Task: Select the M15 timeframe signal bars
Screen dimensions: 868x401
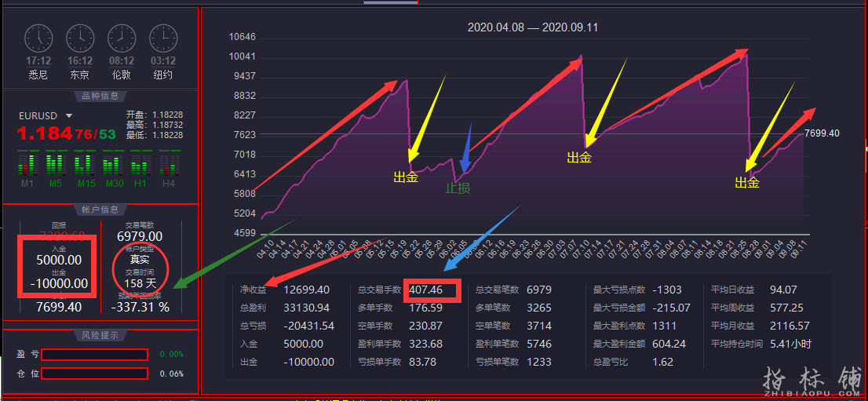Action: [84, 163]
